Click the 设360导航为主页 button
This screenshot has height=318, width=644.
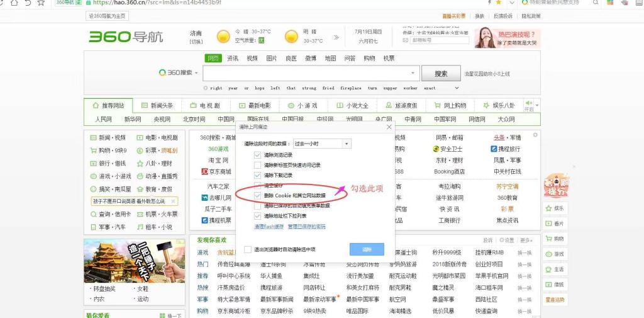(x=107, y=16)
